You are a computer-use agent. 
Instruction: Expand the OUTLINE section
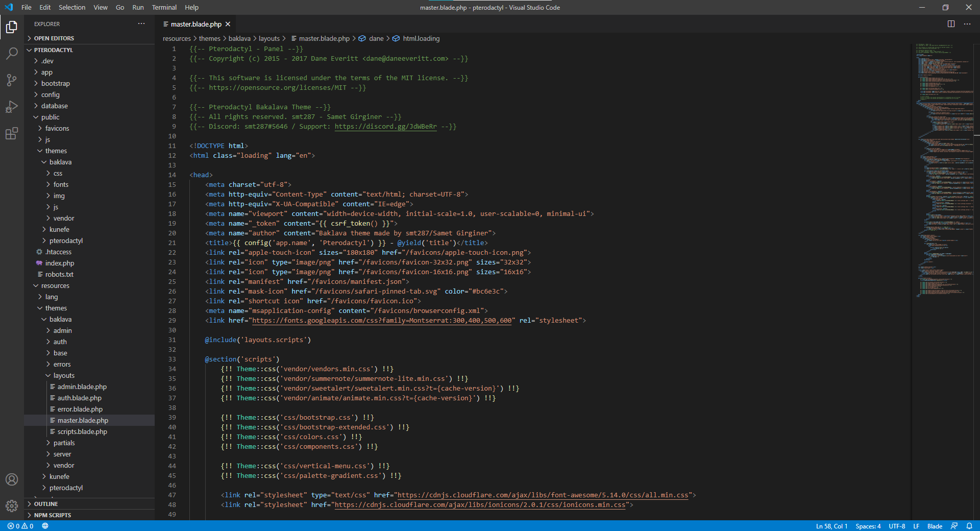tap(46, 504)
